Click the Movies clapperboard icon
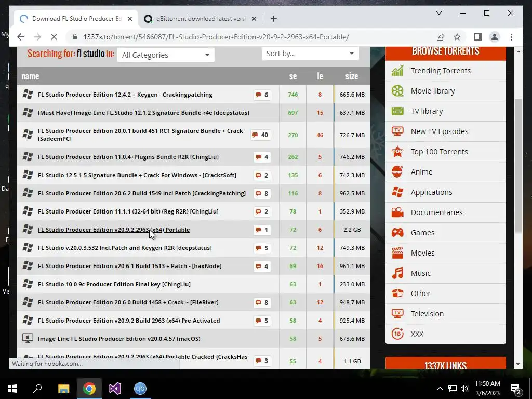The image size is (532, 399). click(x=397, y=253)
